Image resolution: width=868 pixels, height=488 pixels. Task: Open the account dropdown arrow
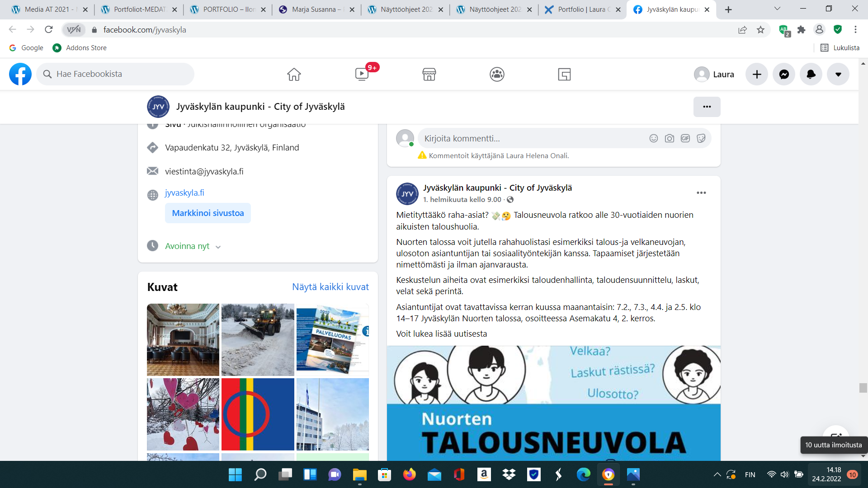tap(838, 74)
